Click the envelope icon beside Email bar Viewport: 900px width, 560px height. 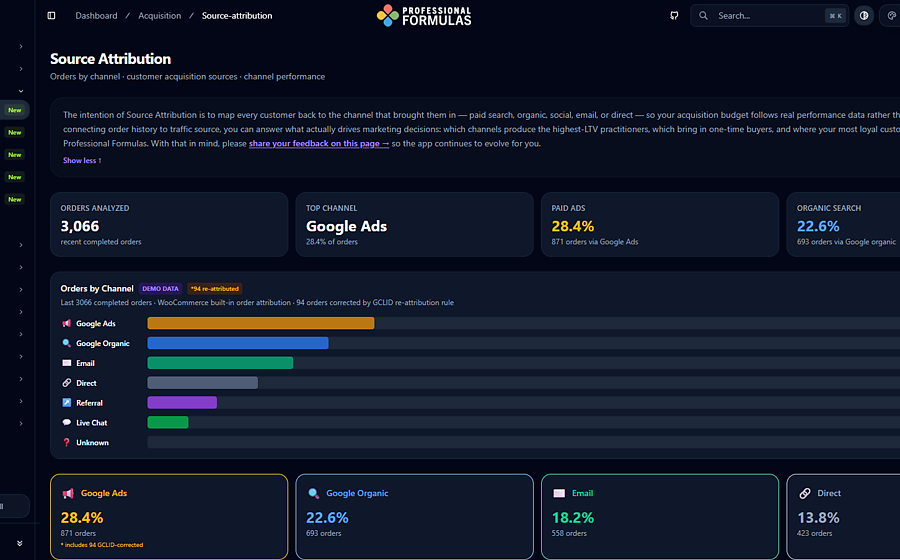pos(67,363)
